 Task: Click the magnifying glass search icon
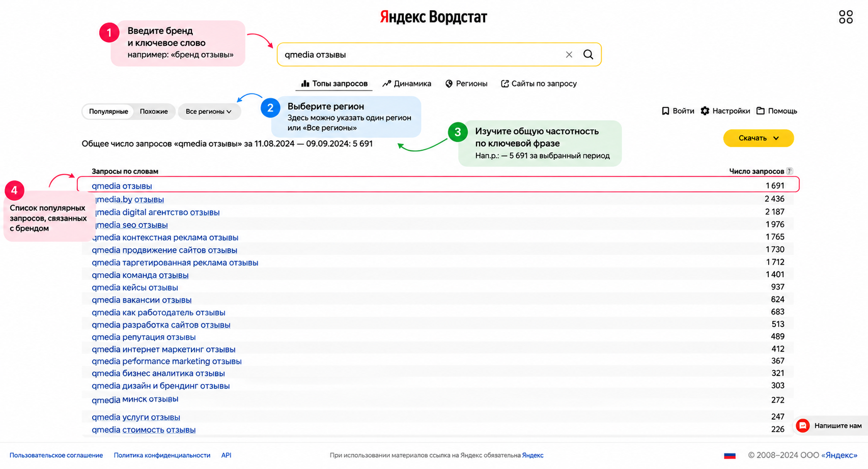click(588, 54)
